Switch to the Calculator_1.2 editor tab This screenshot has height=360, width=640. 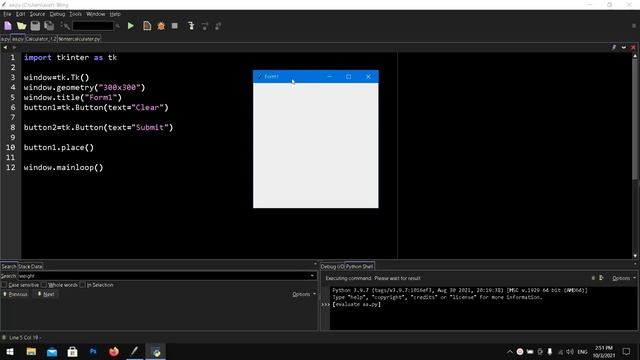click(41, 39)
